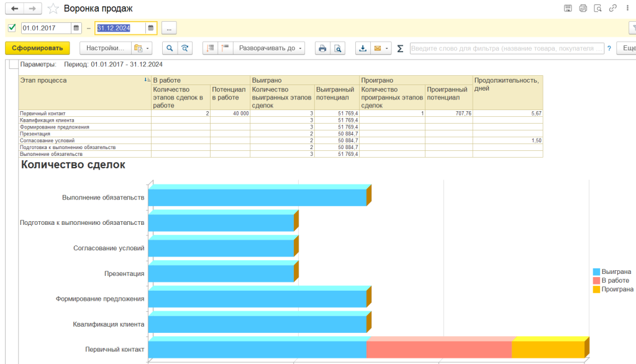Add report to favorites with star icon
The image size is (636, 364).
coord(53,9)
